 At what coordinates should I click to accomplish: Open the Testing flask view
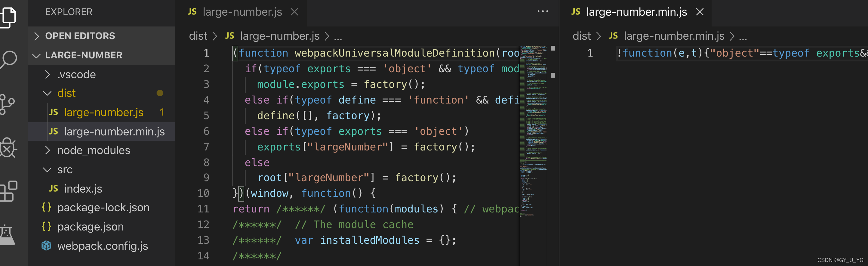click(8, 235)
